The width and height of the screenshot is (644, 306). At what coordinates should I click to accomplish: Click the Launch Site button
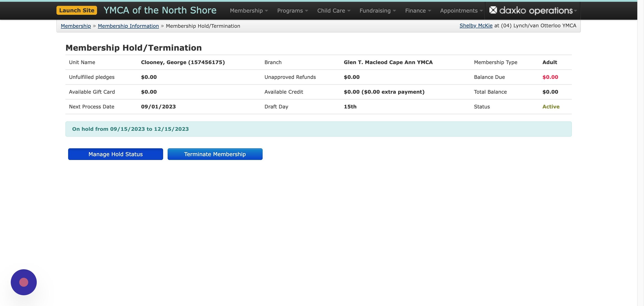click(76, 10)
